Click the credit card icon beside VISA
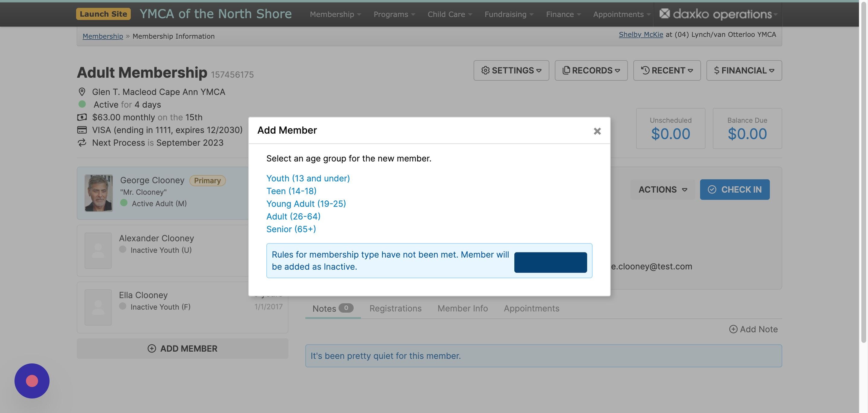868x413 pixels. click(x=82, y=130)
